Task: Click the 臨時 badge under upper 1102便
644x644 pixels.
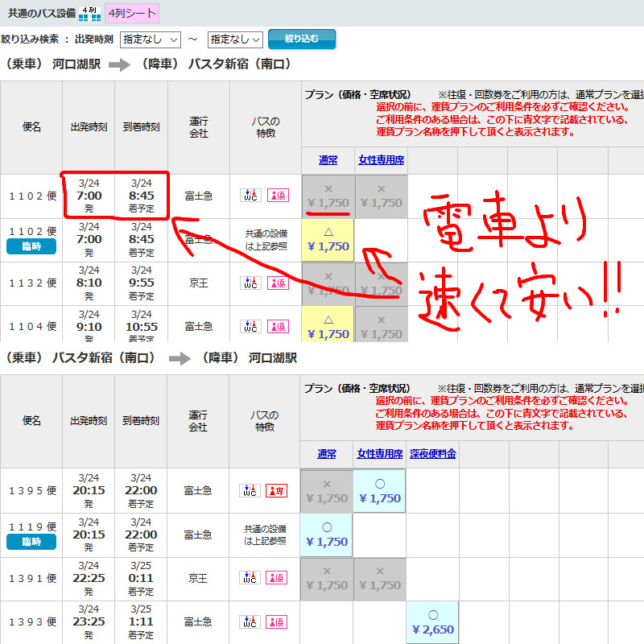Action: click(x=31, y=246)
